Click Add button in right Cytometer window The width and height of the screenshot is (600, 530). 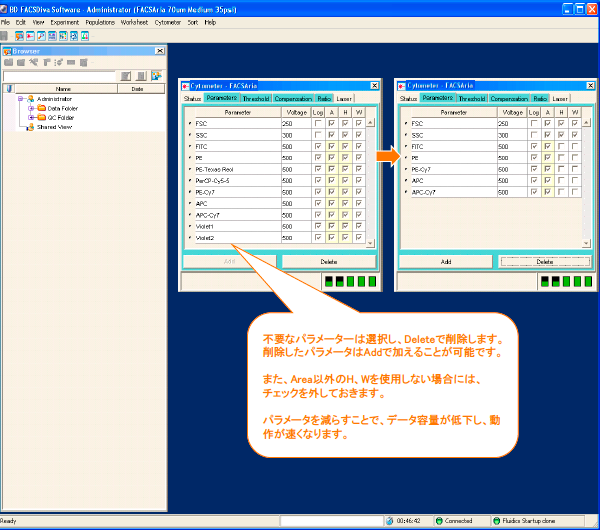pyautogui.click(x=446, y=262)
